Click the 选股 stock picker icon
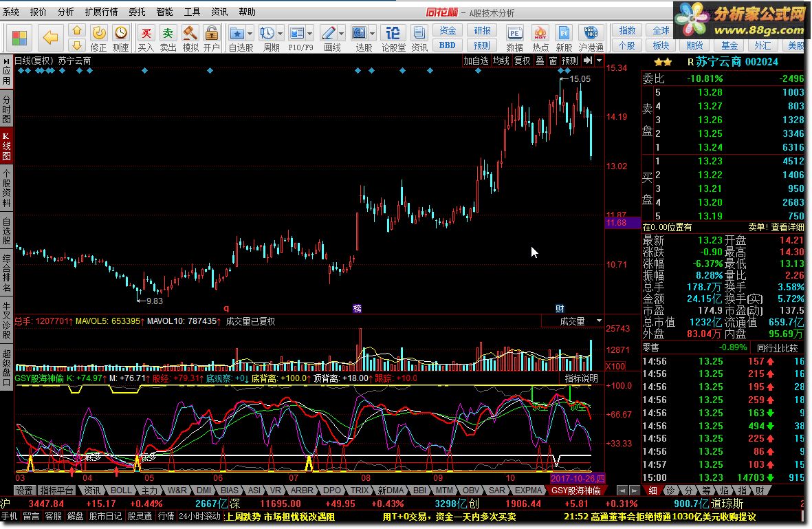 [360, 33]
